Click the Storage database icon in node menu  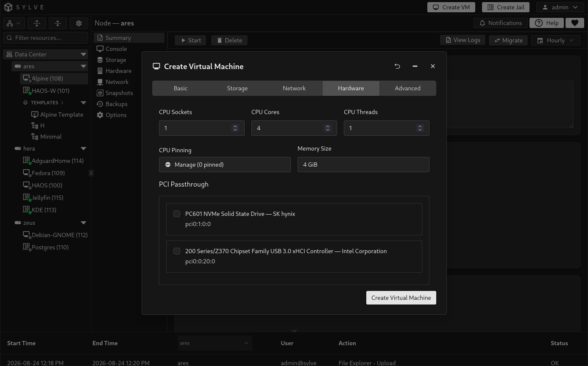coord(100,60)
